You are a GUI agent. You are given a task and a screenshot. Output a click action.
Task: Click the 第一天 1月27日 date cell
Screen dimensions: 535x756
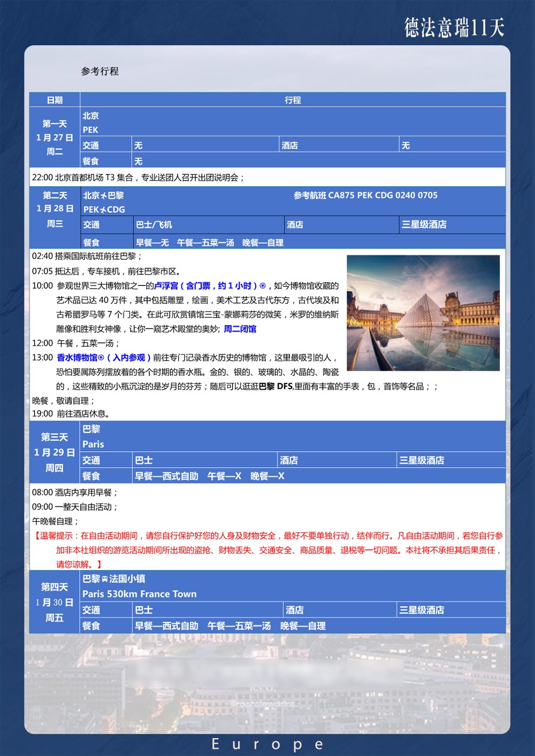pyautogui.click(x=55, y=137)
